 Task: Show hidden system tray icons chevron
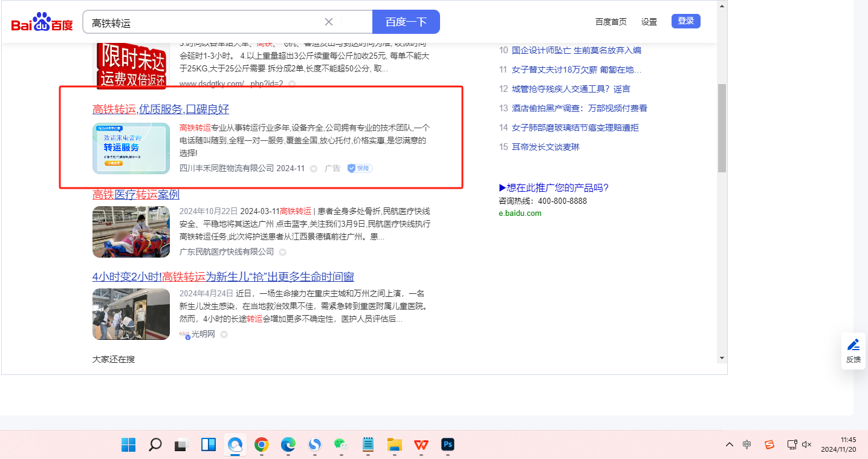pyautogui.click(x=730, y=445)
